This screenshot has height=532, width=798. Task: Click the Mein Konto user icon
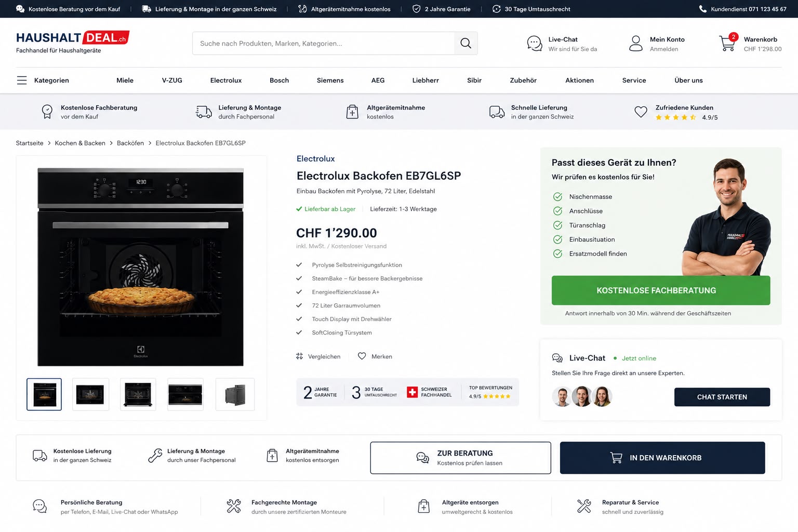point(636,44)
